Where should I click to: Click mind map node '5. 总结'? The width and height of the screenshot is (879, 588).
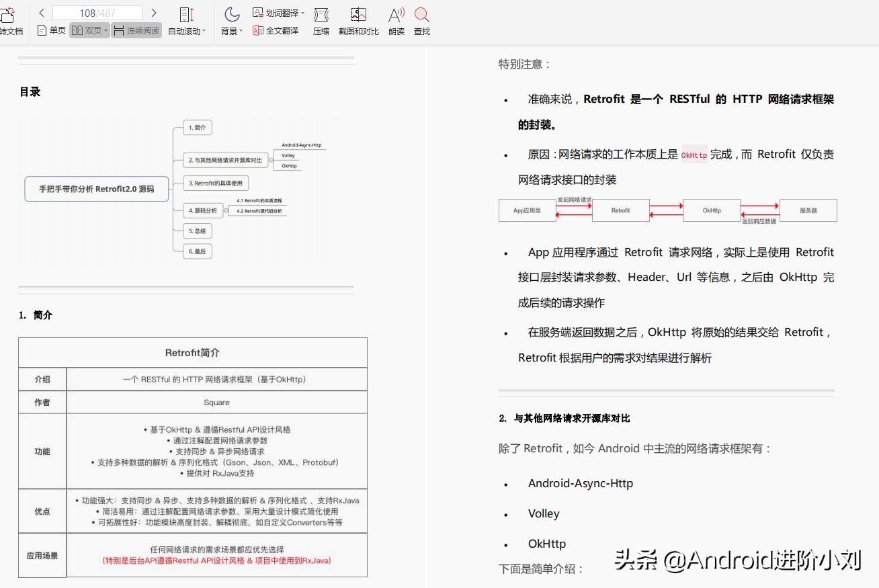198,230
